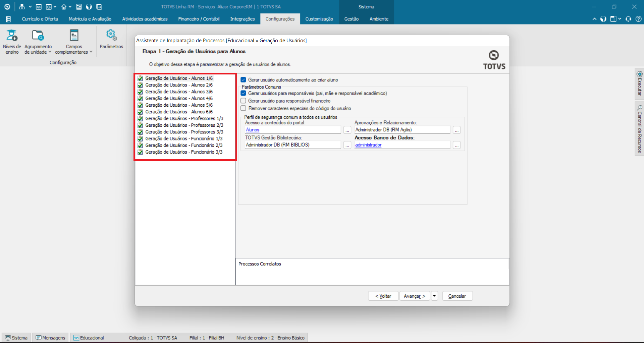Select Geração de Usuários - Alunos 6/6
644x343 pixels.
[x=179, y=112]
